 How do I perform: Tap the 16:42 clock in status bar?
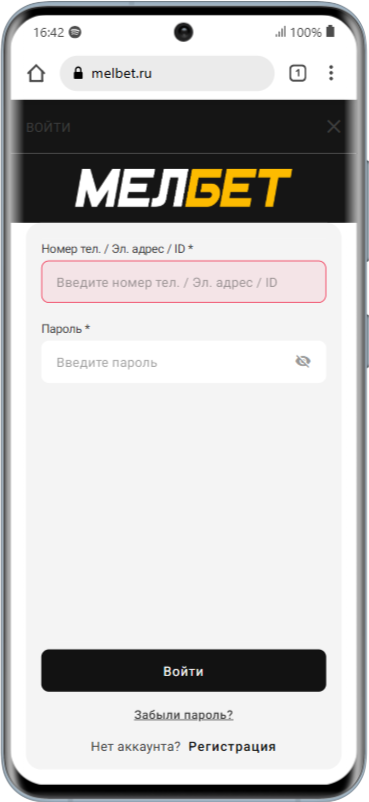tap(49, 32)
